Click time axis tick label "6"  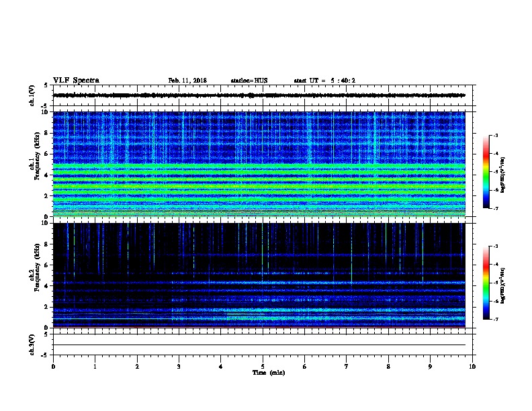[x=304, y=367]
